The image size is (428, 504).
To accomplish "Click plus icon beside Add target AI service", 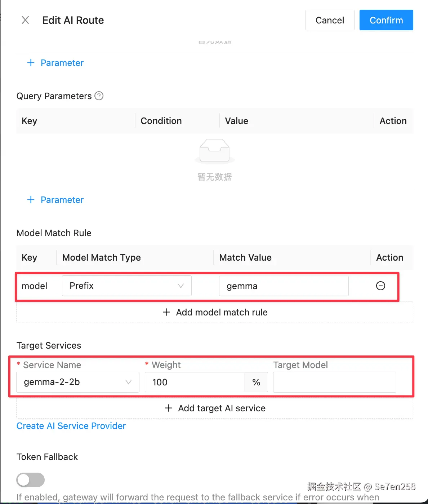I will 168,408.
